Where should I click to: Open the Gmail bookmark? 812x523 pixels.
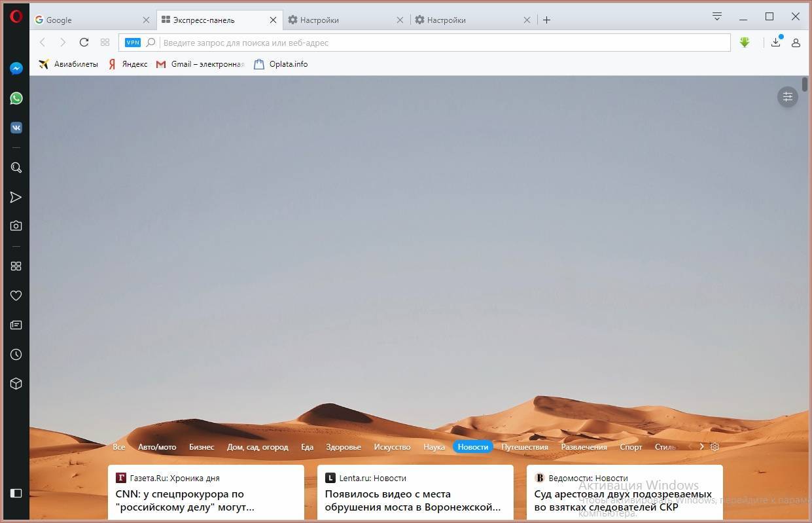pos(200,64)
